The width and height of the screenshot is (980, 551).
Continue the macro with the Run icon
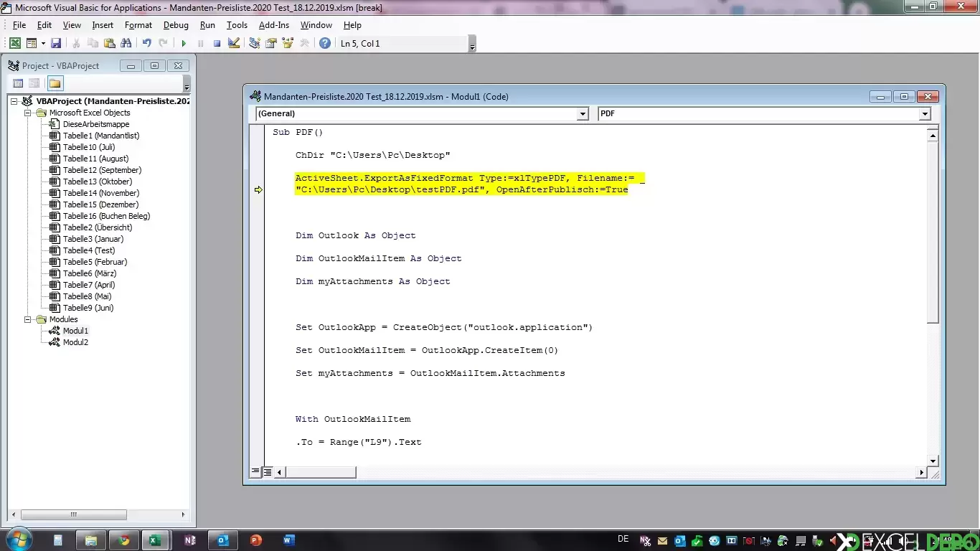click(x=184, y=43)
